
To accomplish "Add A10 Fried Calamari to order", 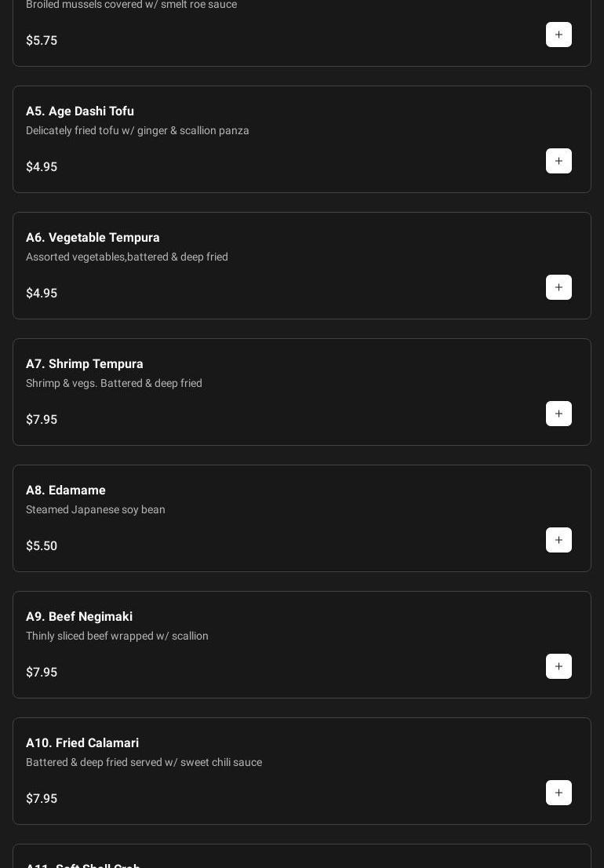I will point(559,793).
